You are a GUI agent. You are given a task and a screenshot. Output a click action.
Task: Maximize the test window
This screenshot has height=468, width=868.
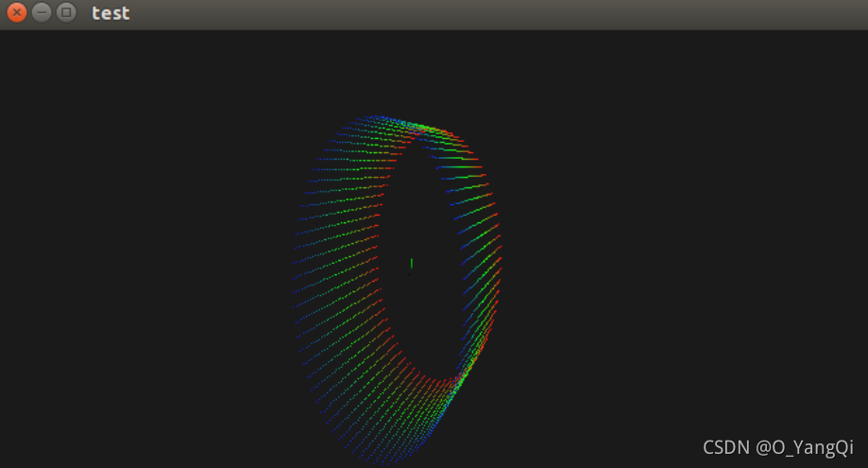click(x=66, y=12)
